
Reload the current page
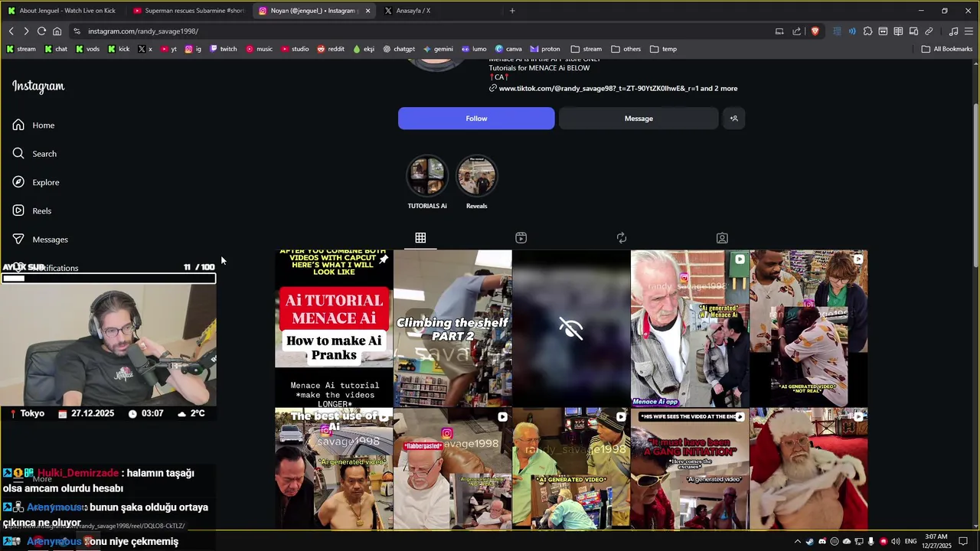pos(41,31)
